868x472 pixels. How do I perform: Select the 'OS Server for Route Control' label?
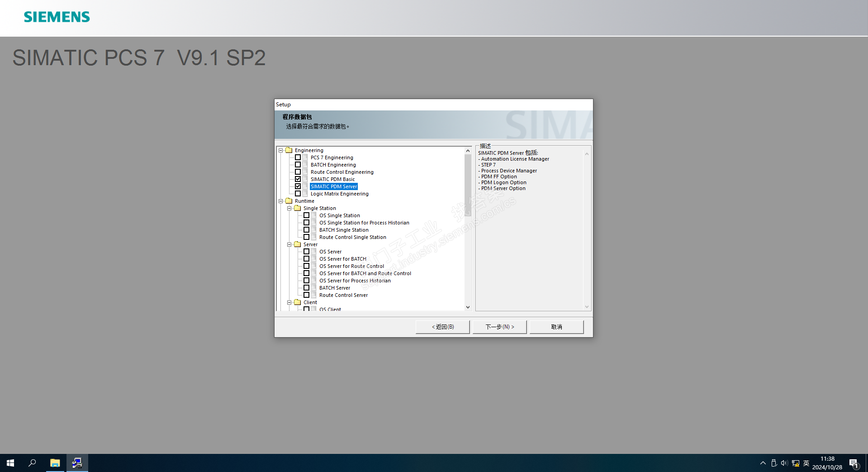(351, 266)
